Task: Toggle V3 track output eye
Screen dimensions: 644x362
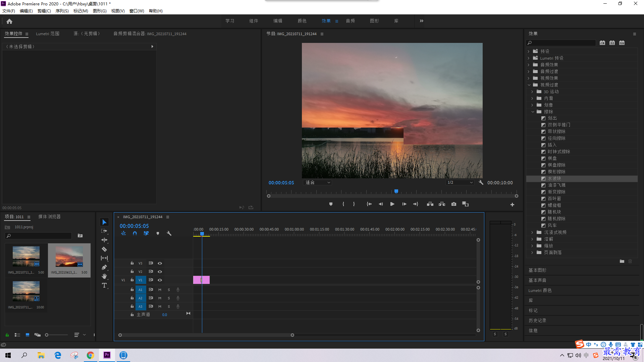Action: [x=160, y=263]
